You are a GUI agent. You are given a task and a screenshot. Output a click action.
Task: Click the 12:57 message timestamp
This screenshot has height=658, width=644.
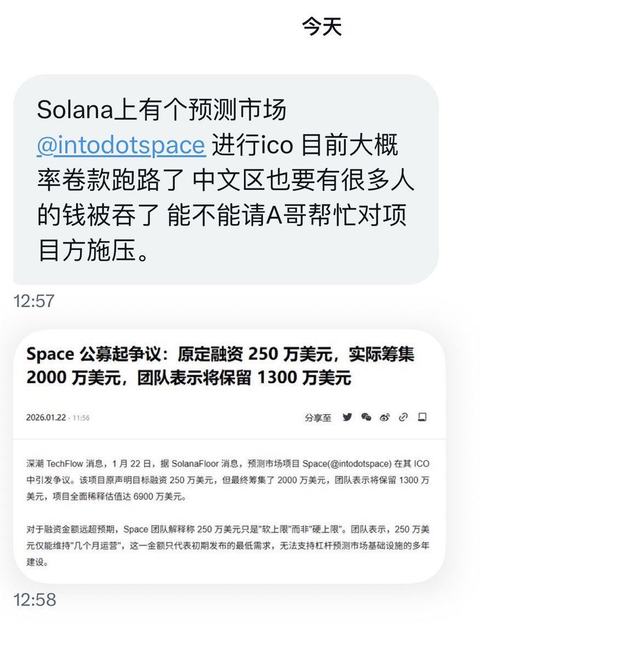click(34, 301)
